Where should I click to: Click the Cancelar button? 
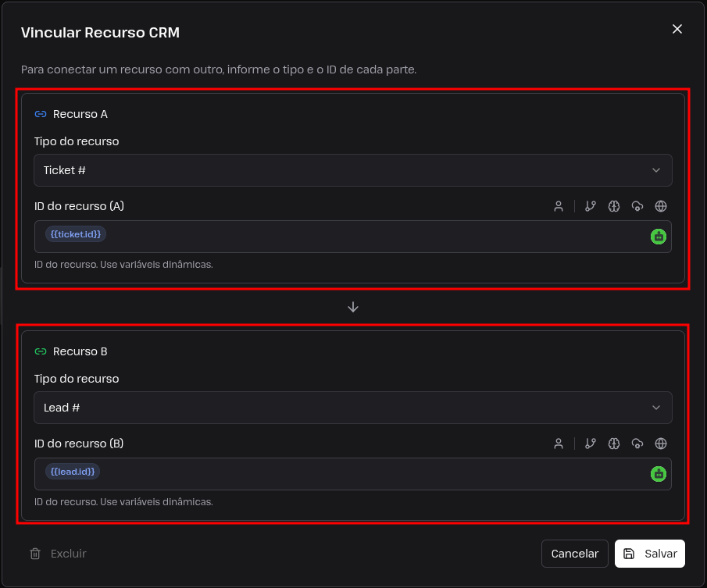pos(575,554)
